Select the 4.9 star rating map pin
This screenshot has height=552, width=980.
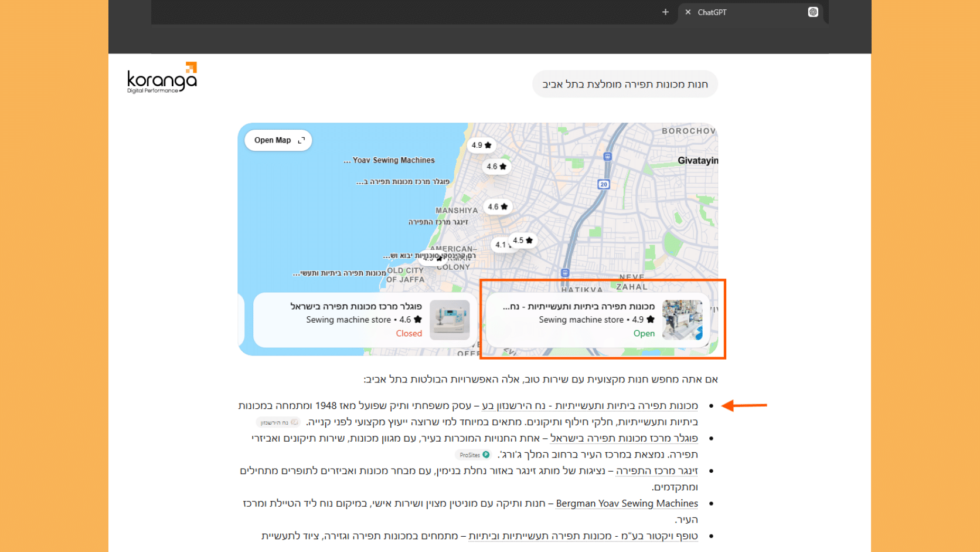point(481,145)
